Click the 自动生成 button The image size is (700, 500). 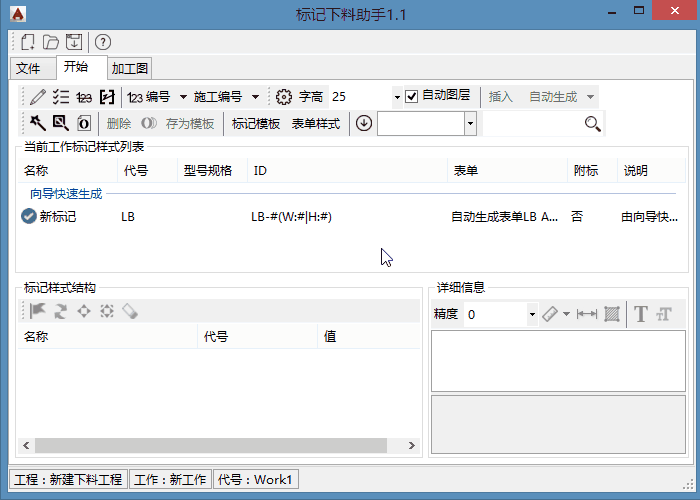click(553, 97)
